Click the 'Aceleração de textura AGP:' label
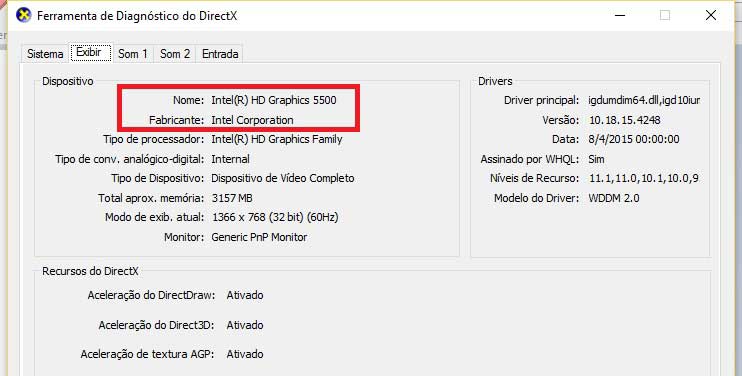Screen dimensions: 742x376 (147, 354)
